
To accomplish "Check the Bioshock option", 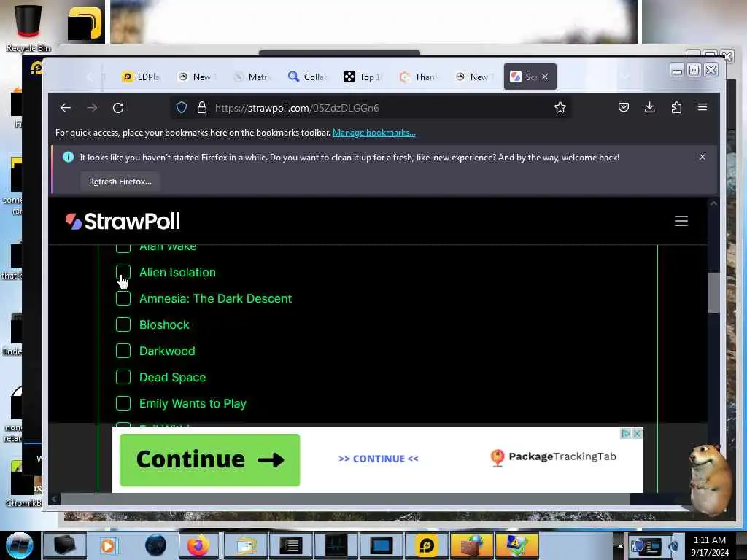I will pos(123,324).
